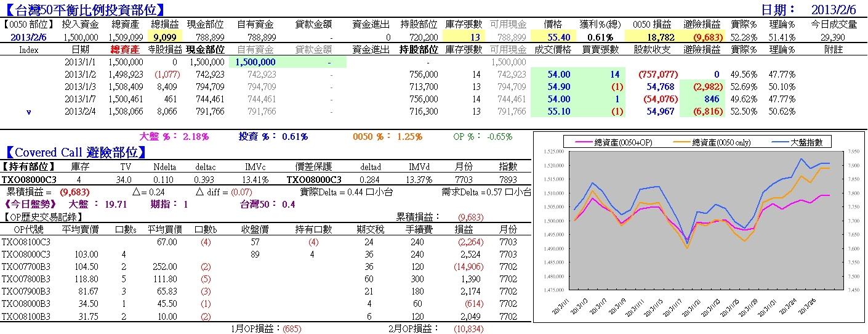Click the 獲利%(總) column header
Image resolution: width=868 pixels, height=334 pixels.
click(x=600, y=25)
